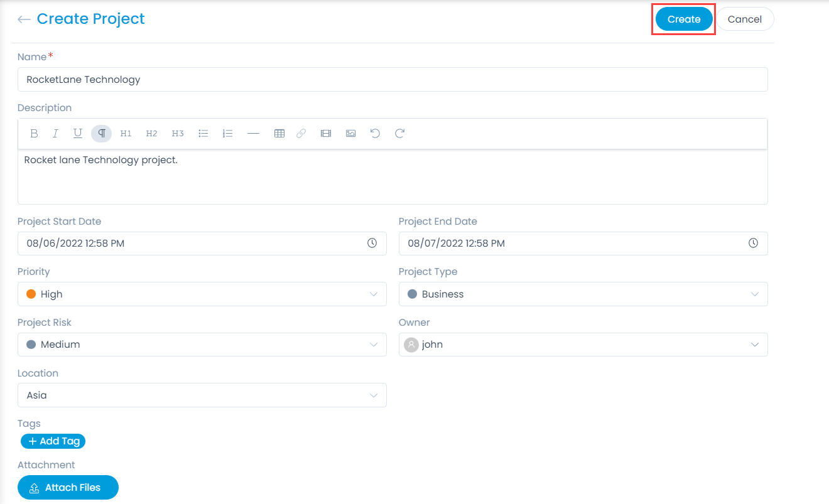The width and height of the screenshot is (829, 504).
Task: Insert a bulleted list
Action: coord(203,133)
